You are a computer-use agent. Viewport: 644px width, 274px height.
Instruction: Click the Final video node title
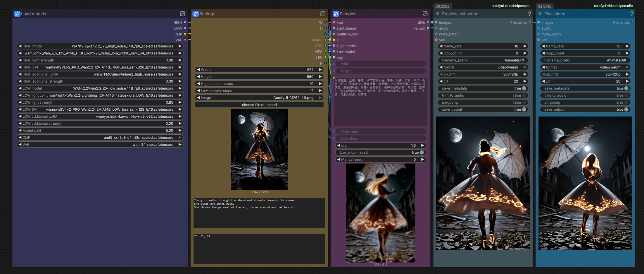(555, 14)
